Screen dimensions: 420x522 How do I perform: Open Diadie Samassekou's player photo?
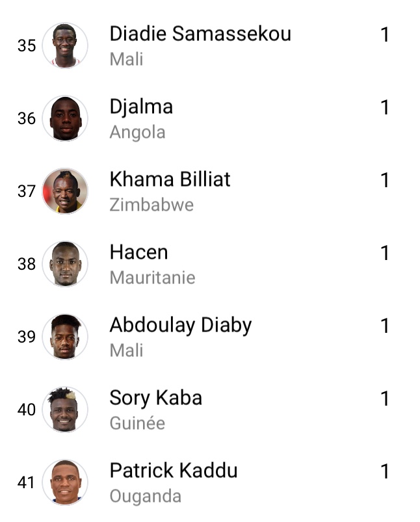pos(65,46)
